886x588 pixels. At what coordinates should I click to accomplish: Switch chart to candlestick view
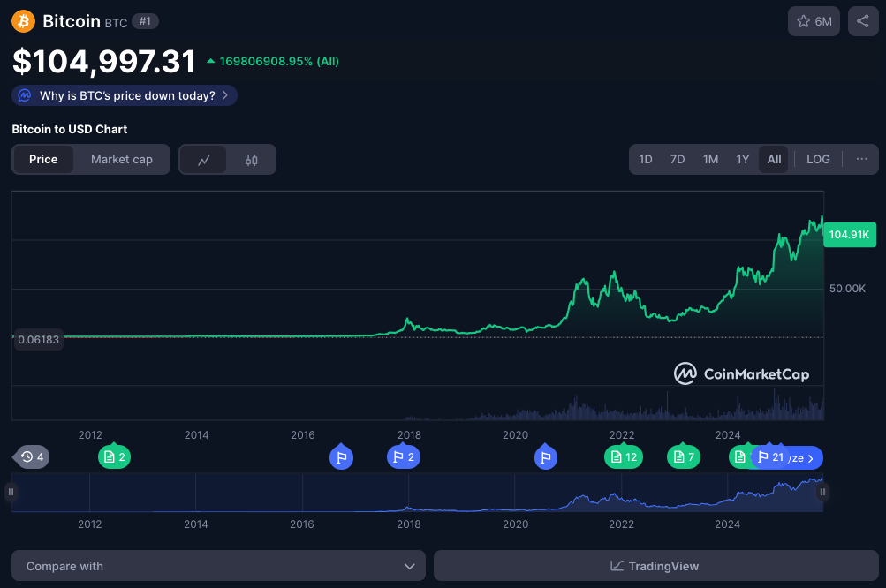pyautogui.click(x=251, y=159)
